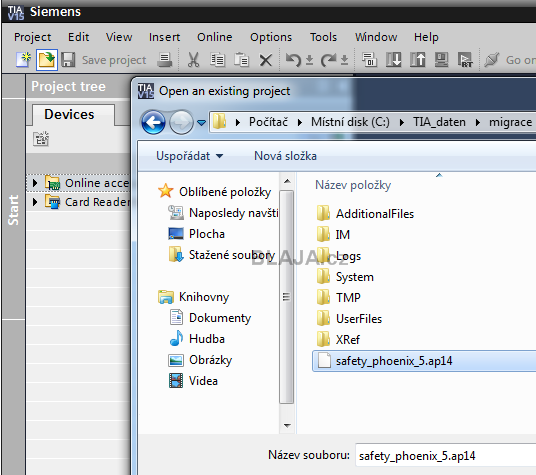Click the Start vertical side tab
Image resolution: width=536 pixels, height=475 pixels.
pos(13,209)
